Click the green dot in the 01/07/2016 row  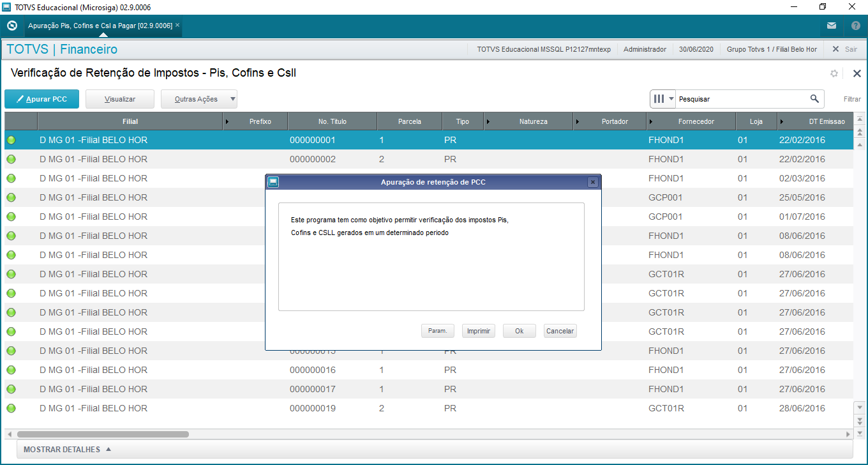click(11, 217)
